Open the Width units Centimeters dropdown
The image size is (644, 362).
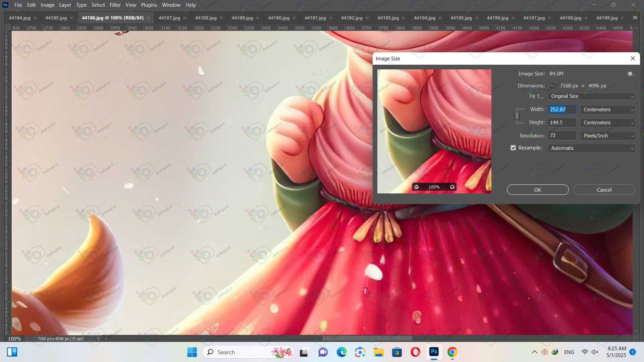point(608,110)
